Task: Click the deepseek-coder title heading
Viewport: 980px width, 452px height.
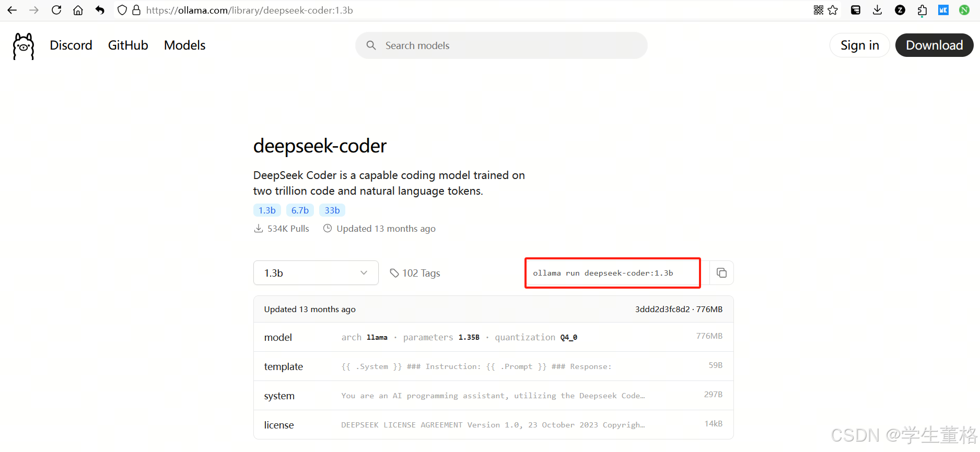Action: [x=320, y=146]
